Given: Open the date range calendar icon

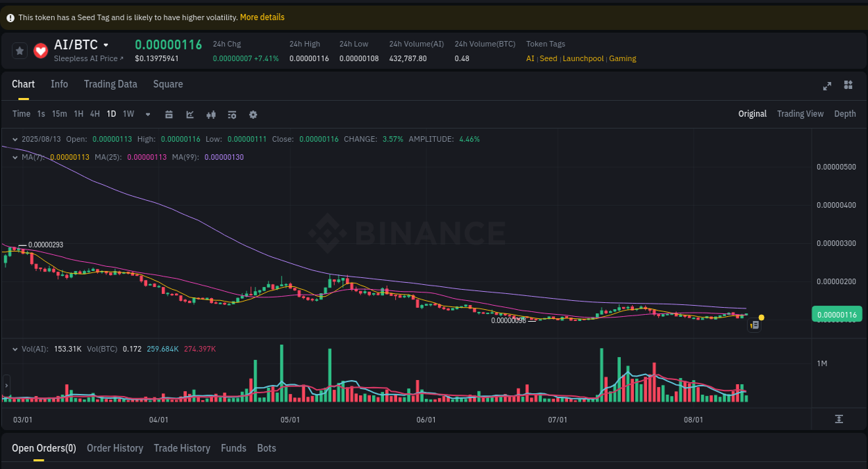Looking at the screenshot, I should 169,114.
